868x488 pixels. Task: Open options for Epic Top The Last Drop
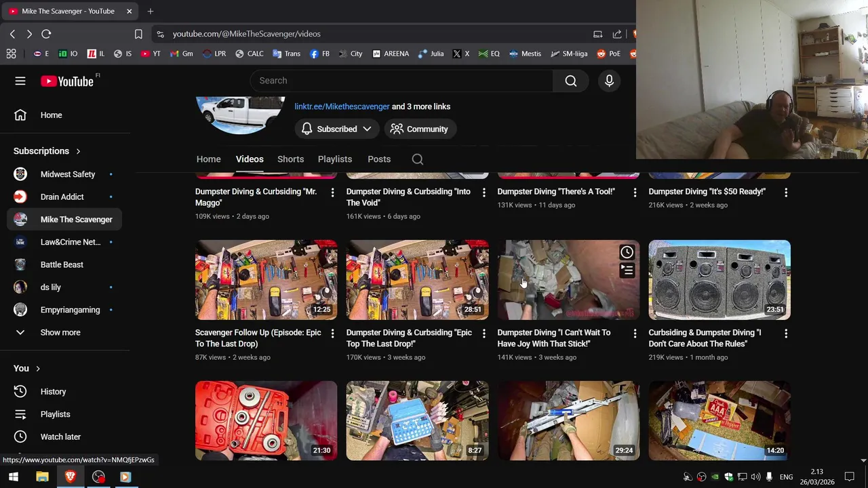[484, 333]
